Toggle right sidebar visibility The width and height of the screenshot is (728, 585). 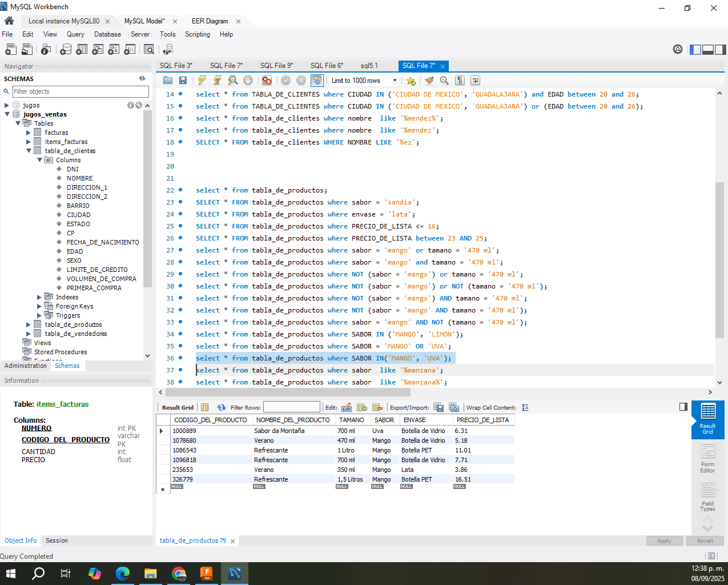[721, 50]
